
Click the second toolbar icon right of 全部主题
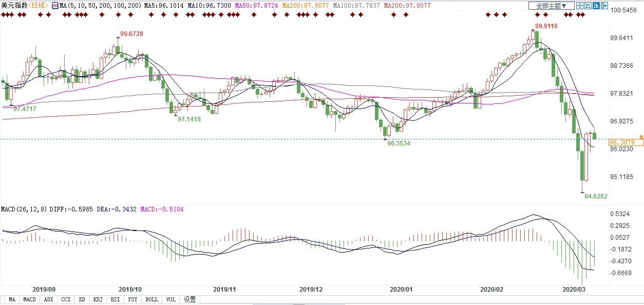pos(589,6)
